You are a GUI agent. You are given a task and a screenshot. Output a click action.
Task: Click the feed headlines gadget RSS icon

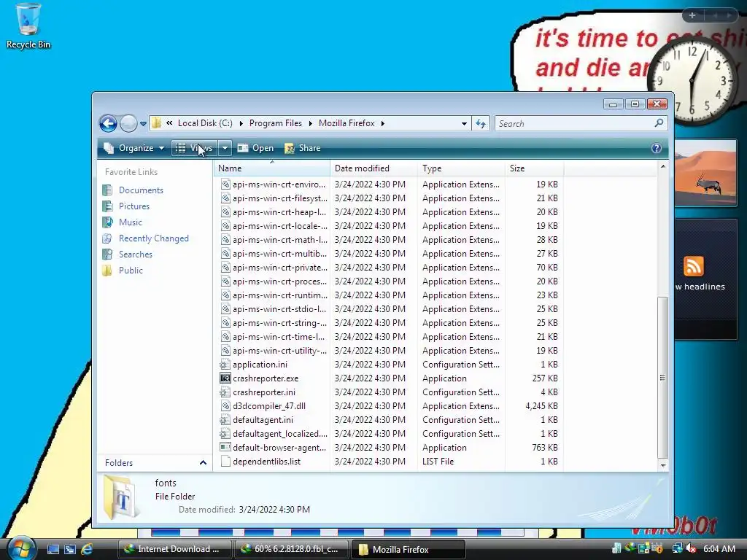(x=693, y=266)
